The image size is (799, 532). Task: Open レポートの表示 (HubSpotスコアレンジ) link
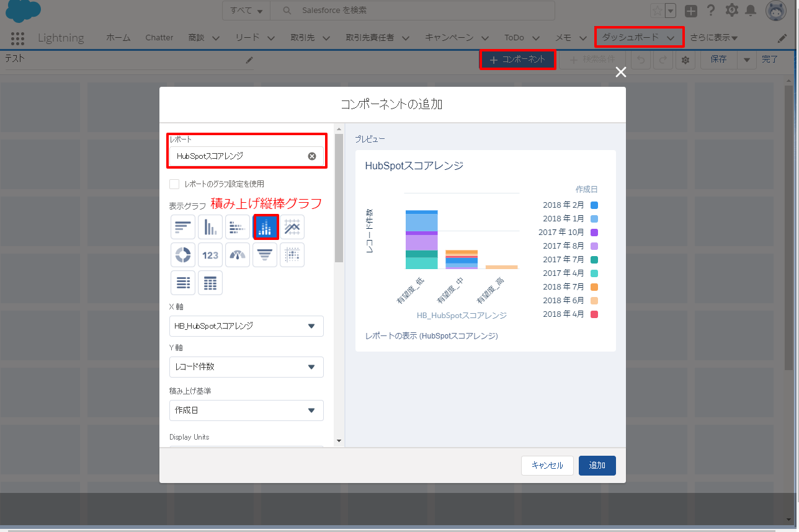pos(431,336)
